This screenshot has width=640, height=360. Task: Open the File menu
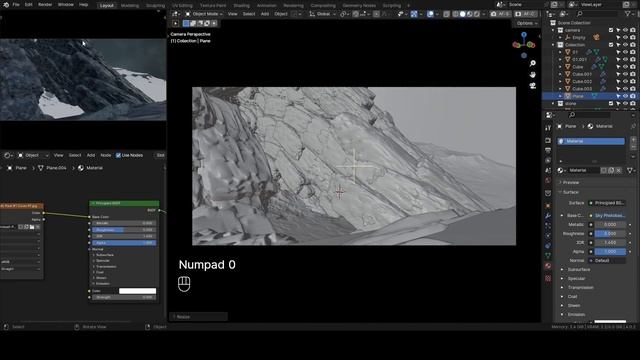(16, 5)
